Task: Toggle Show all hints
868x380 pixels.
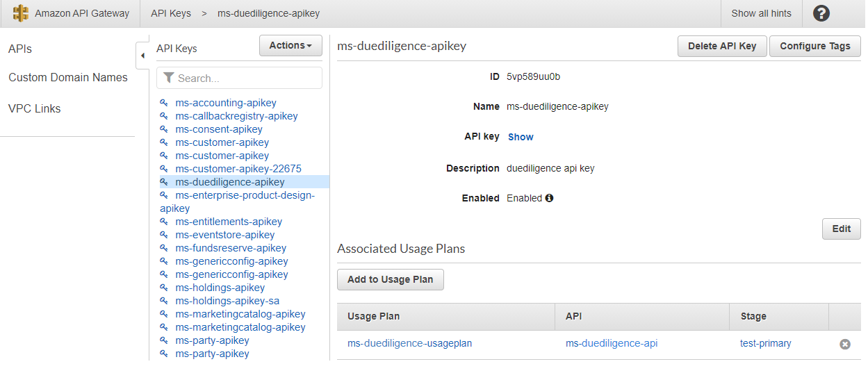Action: pos(761,13)
